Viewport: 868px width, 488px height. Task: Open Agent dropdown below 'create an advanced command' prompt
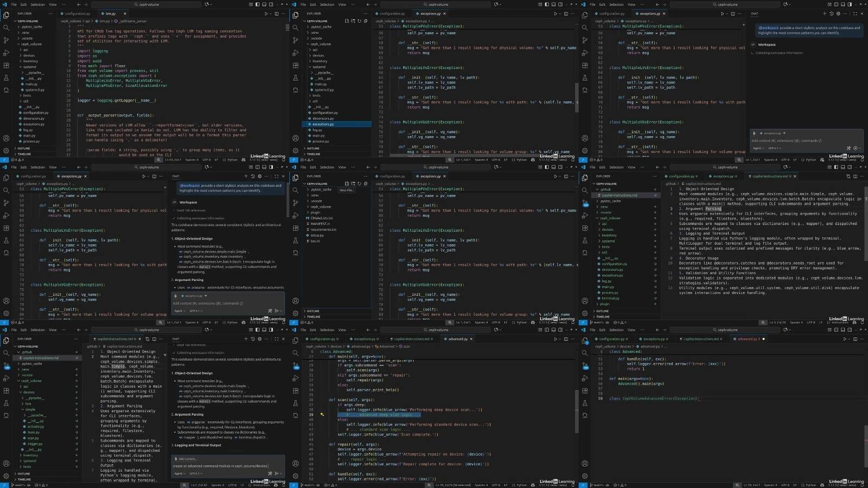click(179, 473)
